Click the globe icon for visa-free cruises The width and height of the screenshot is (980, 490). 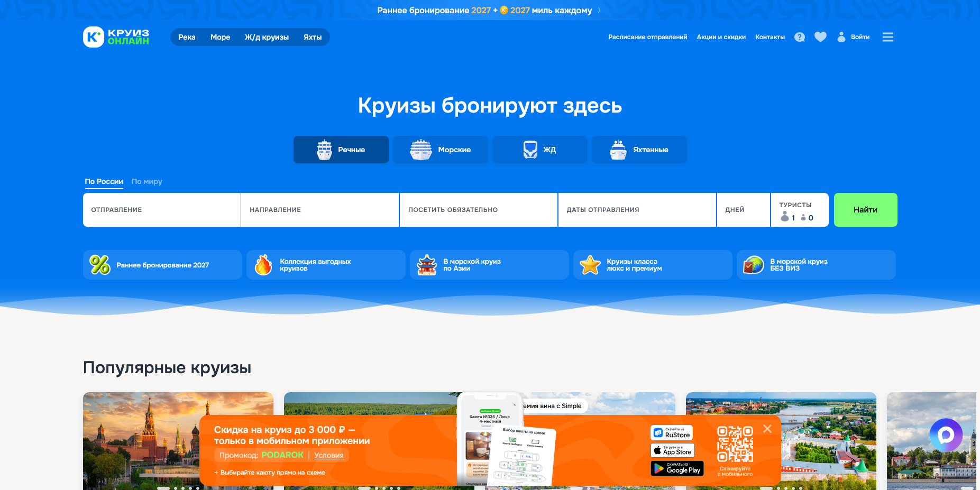754,265
